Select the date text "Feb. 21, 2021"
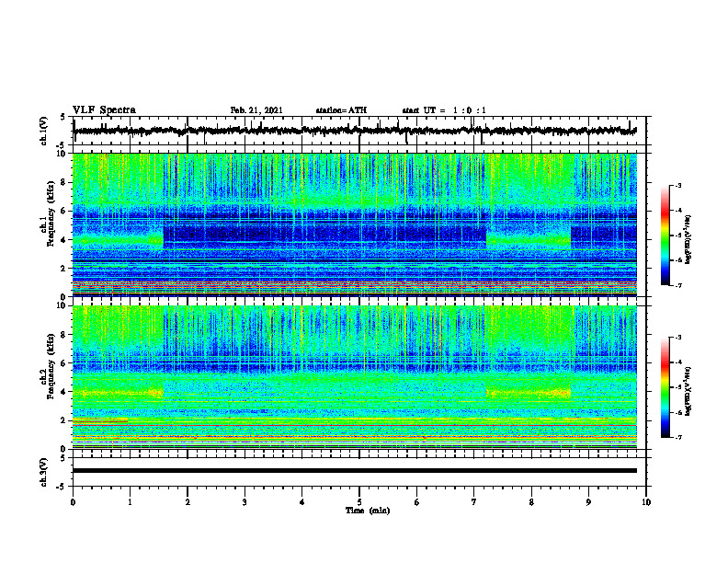 [256, 110]
